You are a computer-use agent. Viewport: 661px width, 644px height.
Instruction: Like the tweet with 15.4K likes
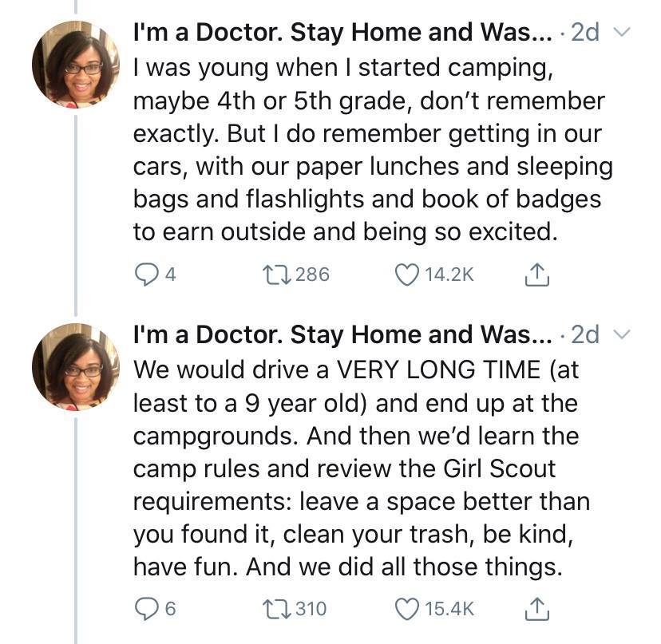pyautogui.click(x=407, y=609)
